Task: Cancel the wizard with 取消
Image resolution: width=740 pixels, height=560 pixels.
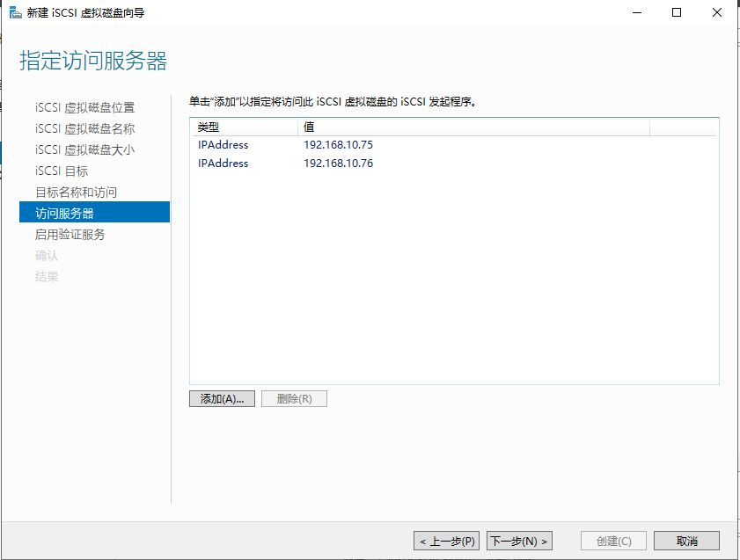Action: point(686,541)
